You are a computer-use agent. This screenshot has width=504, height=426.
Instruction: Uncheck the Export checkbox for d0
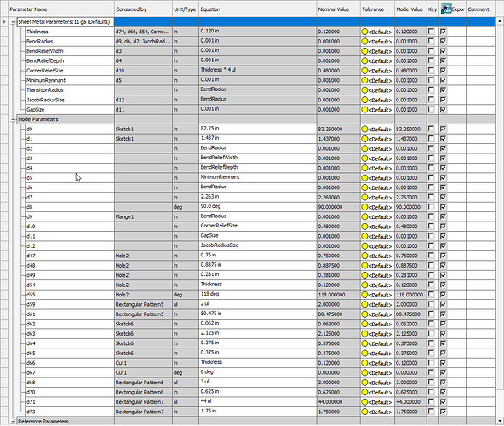444,129
